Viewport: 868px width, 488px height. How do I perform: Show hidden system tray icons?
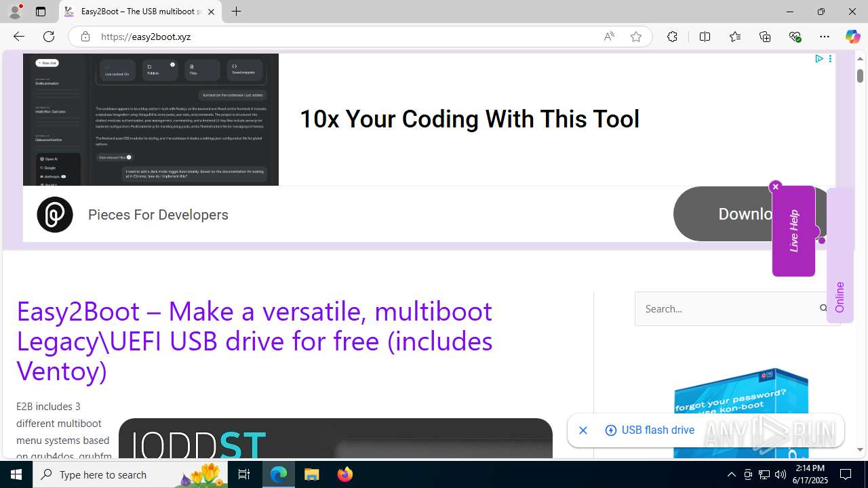click(731, 474)
